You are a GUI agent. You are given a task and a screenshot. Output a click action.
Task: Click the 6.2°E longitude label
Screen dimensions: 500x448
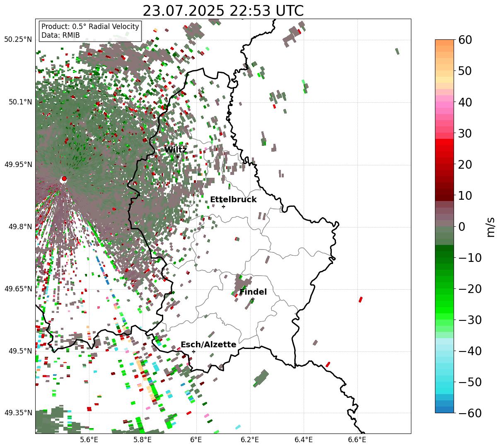coord(250,440)
